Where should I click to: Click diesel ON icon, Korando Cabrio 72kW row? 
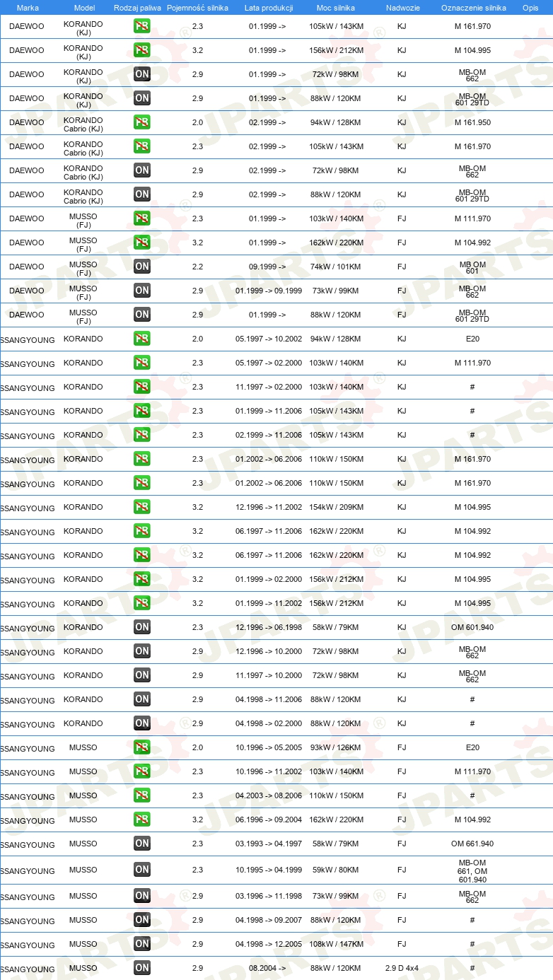[x=142, y=170]
